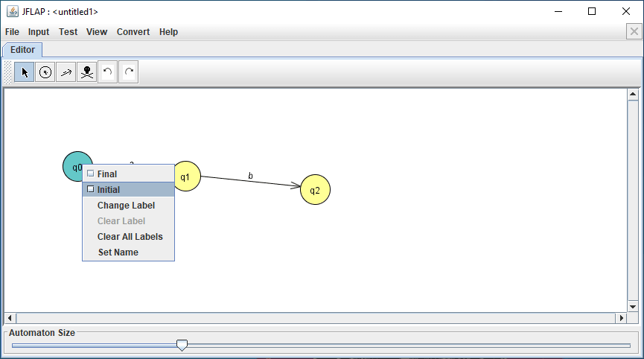Click state q2 in the canvas
The height and width of the screenshot is (359, 644).
click(315, 190)
